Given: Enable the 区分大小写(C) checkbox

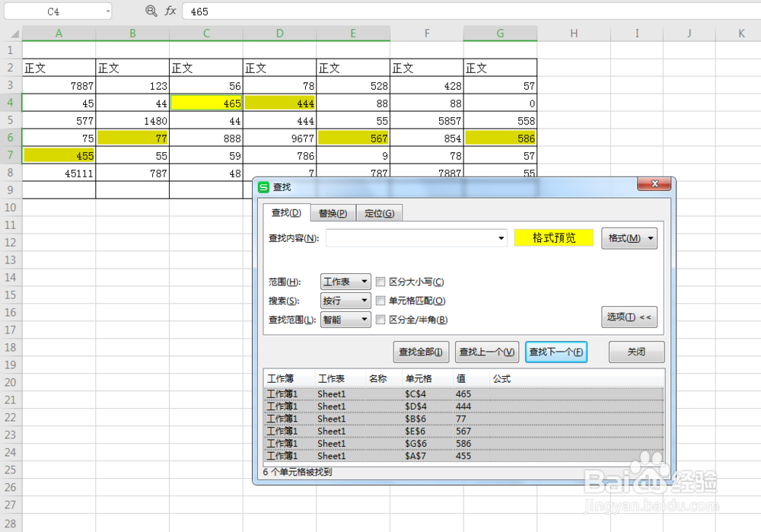Looking at the screenshot, I should [x=380, y=282].
